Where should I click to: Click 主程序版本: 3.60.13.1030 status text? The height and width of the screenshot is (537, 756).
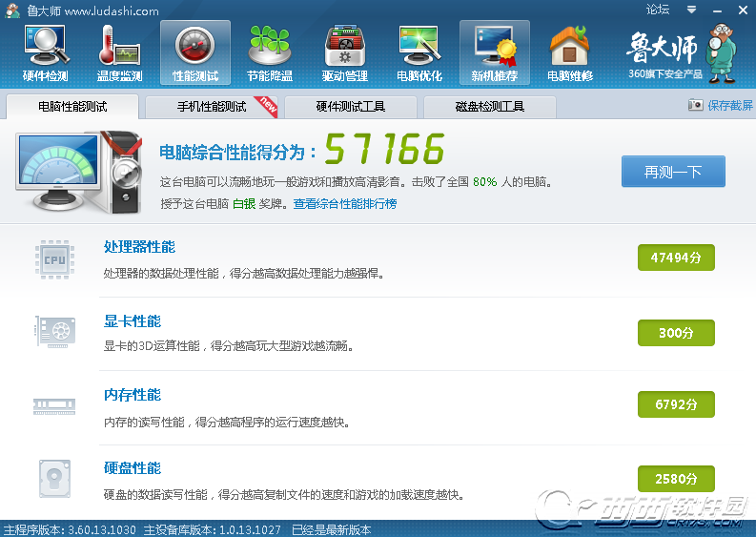70,529
